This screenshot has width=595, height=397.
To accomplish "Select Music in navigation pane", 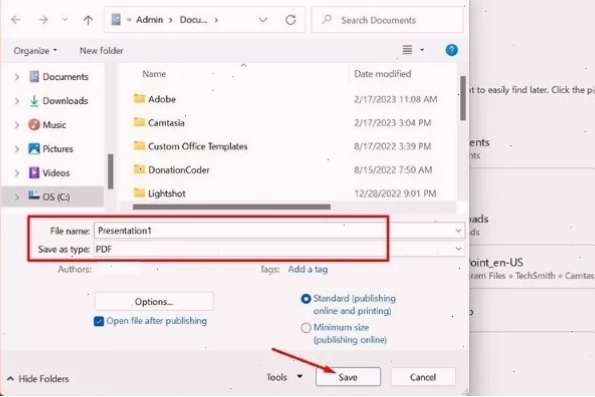I will click(x=47, y=124).
